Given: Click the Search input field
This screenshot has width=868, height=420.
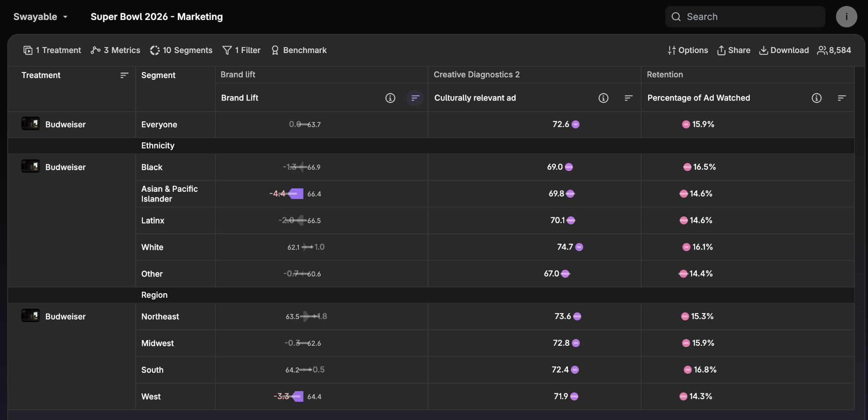Looking at the screenshot, I should point(745,17).
